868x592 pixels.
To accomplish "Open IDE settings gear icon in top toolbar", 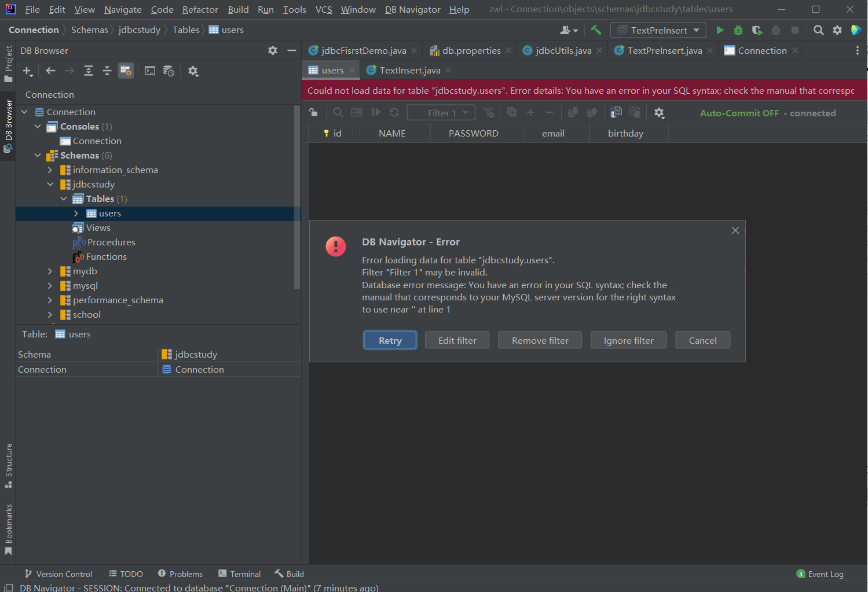I will pos(837,30).
